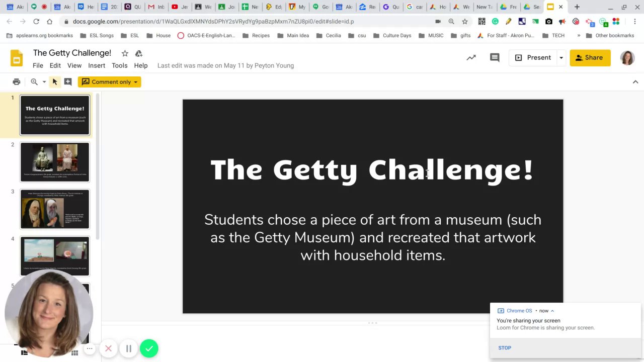Click the slide subtitle about students recreating artwork
644x362 pixels.
pyautogui.click(x=373, y=237)
